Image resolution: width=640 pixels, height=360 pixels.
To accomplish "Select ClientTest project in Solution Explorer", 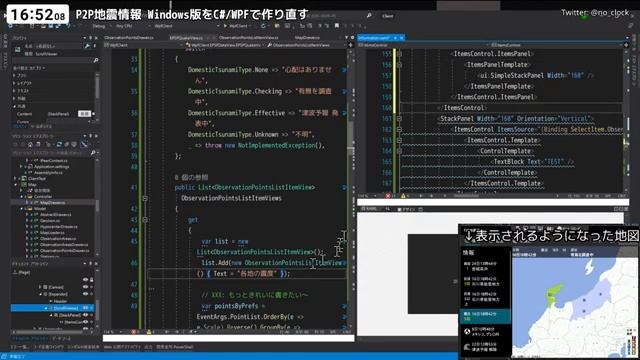I will point(37,178).
